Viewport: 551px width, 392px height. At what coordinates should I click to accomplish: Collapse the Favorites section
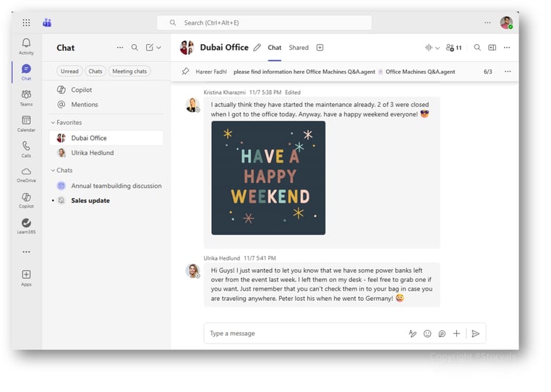54,123
